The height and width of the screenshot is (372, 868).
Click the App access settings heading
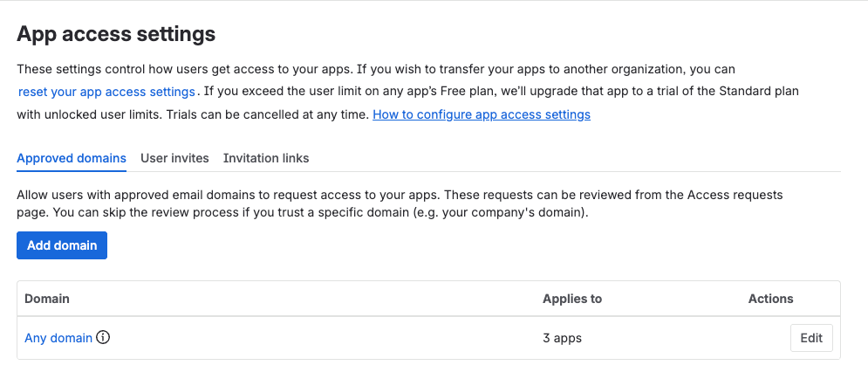[116, 34]
